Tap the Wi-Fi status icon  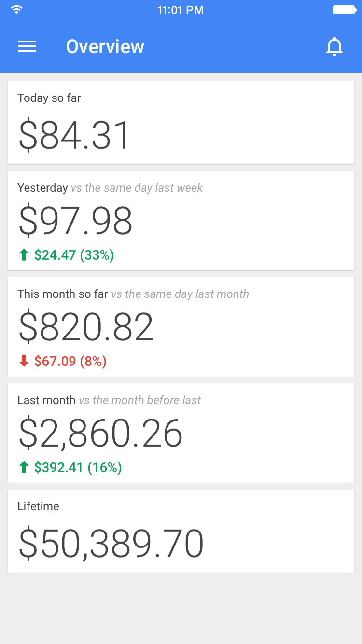[x=17, y=10]
